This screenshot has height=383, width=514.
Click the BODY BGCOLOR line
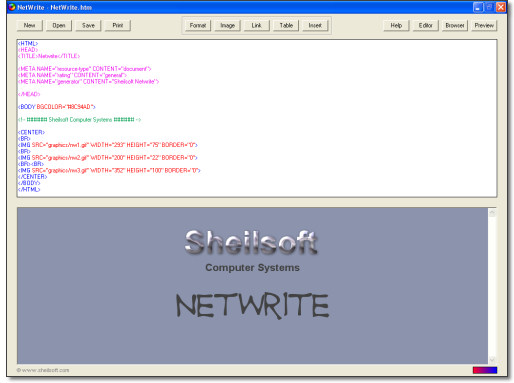[57, 107]
